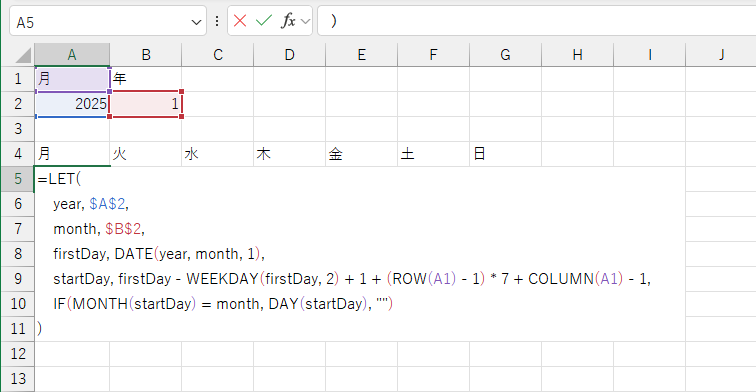This screenshot has height=392, width=756.
Task: Click cell B4 weekday 火
Action: 146,154
